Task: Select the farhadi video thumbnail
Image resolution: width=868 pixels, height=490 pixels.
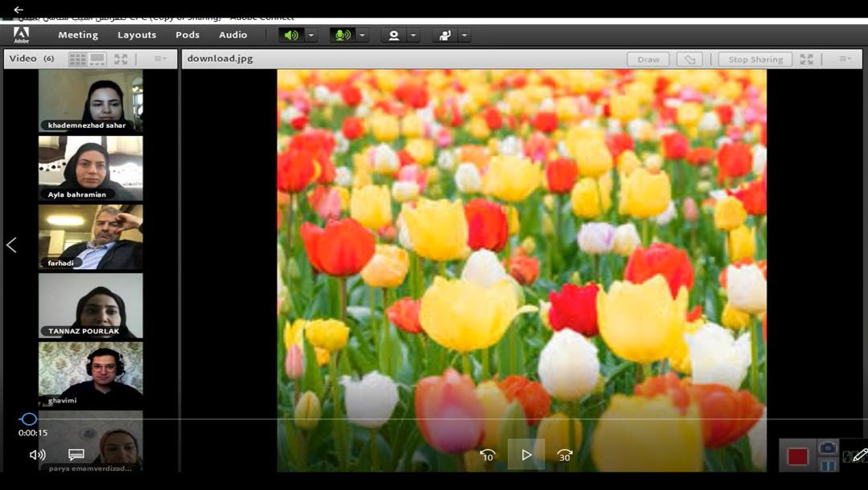Action: pos(91,237)
